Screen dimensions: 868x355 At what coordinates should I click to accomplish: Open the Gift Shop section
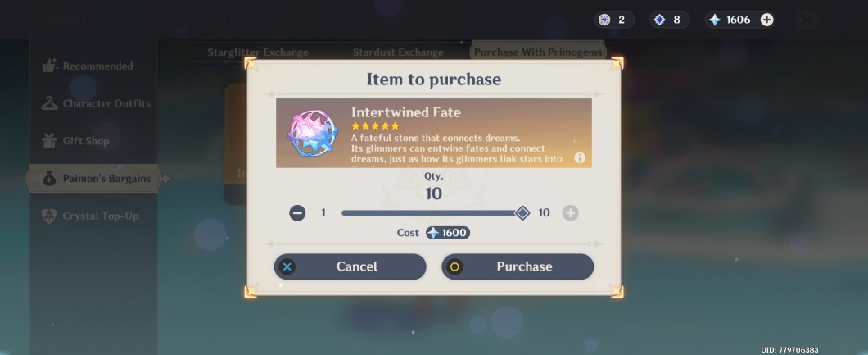pyautogui.click(x=75, y=141)
